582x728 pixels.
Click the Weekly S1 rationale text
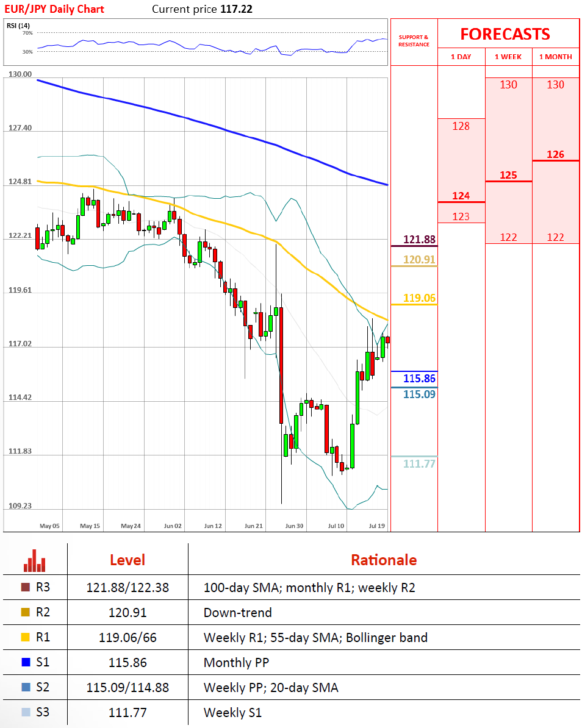click(232, 713)
